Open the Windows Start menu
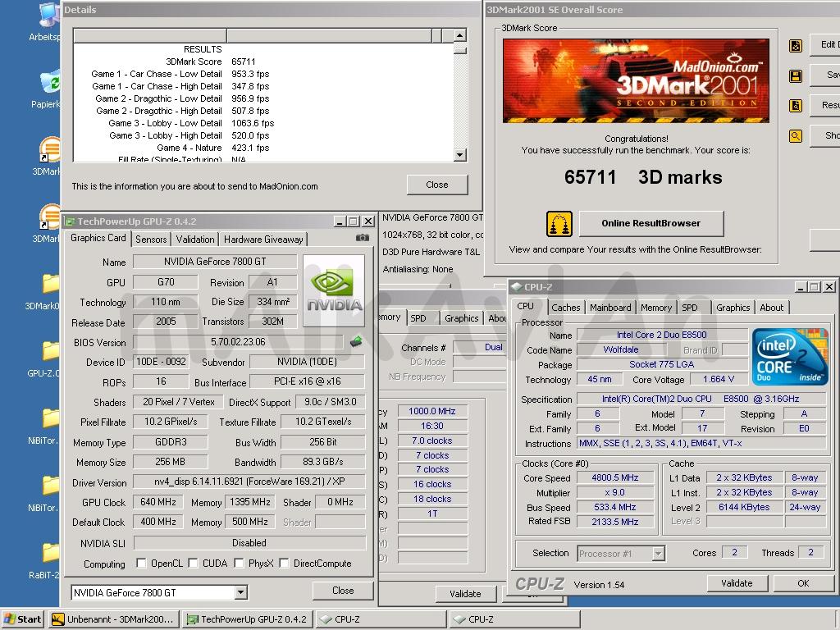The height and width of the screenshot is (630, 840). click(22, 619)
